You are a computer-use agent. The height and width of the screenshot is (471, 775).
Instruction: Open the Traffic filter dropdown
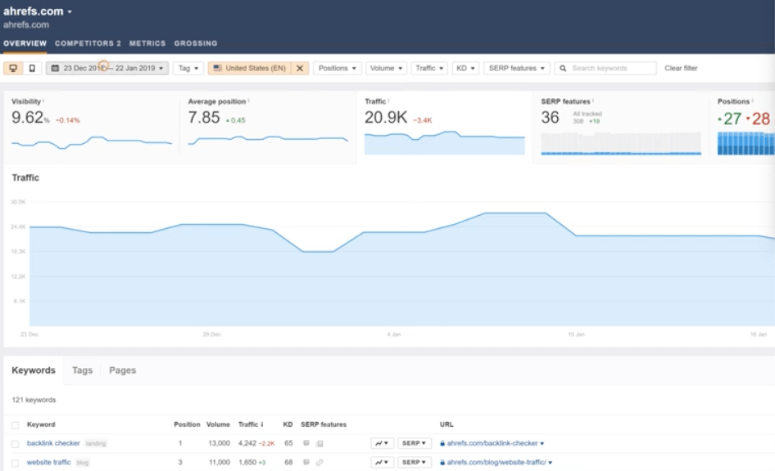(x=429, y=68)
